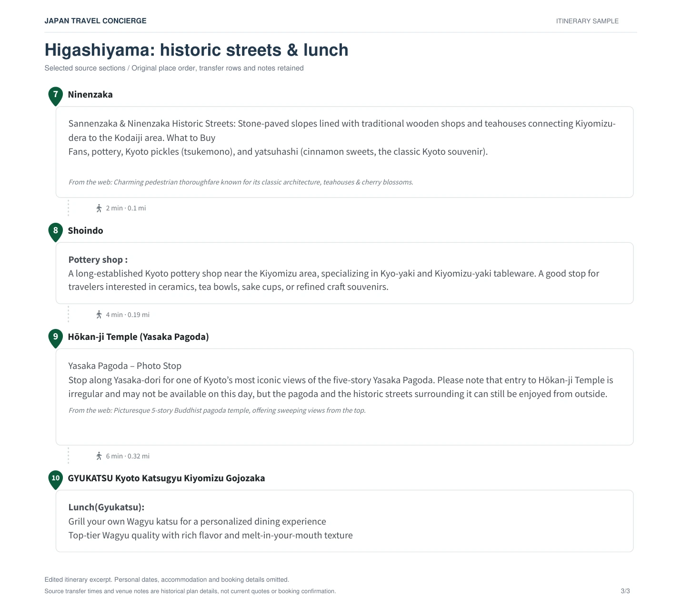Click the 6 min · 0.32 mi transfer row
This screenshot has width=682, height=616.
coord(123,456)
